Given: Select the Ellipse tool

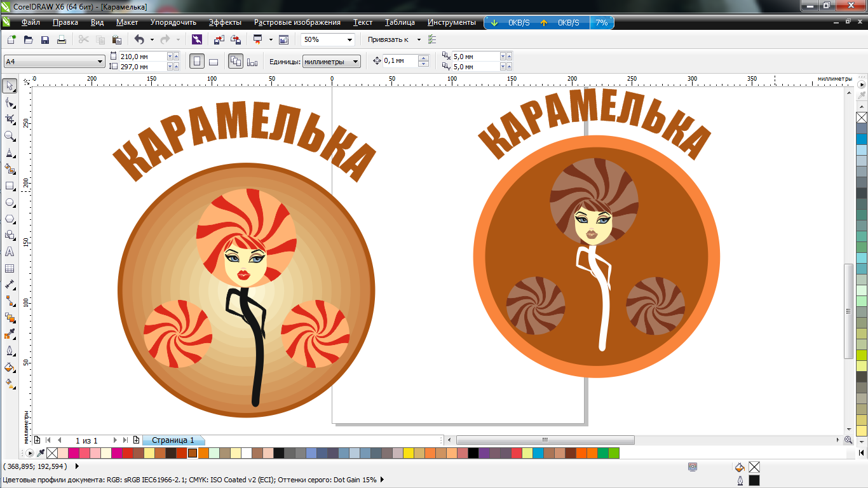Looking at the screenshot, I should pyautogui.click(x=10, y=202).
